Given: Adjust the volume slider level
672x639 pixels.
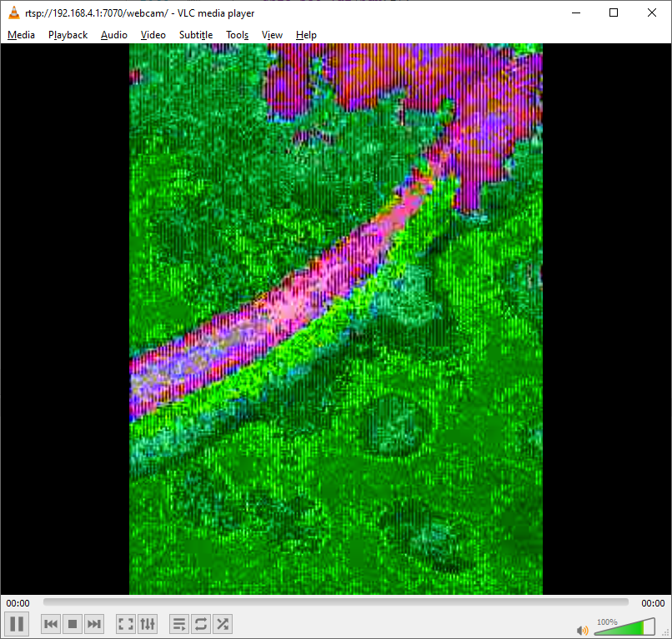Looking at the screenshot, I should [624, 627].
